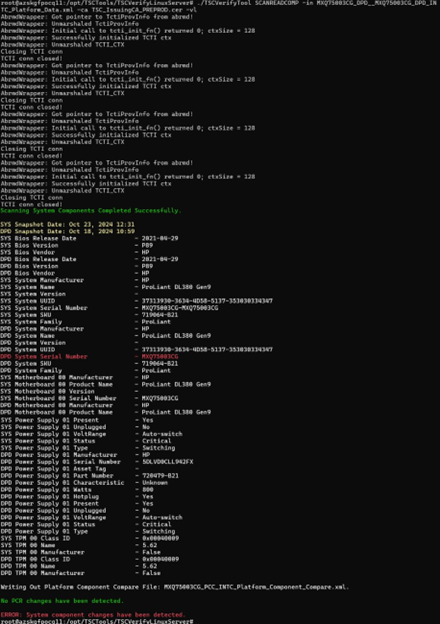This screenshot has width=440, height=624.
Task: Select 'DPD TPM 00 Class ID' row
Action: [90, 560]
